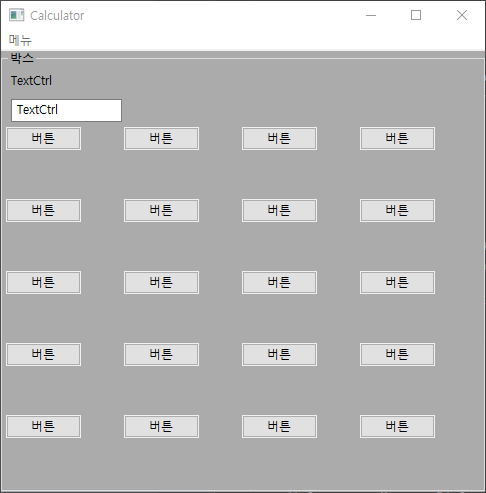The width and height of the screenshot is (486, 493).
Task: Activate the 버튼 in fourth row, second column
Action: (x=161, y=354)
